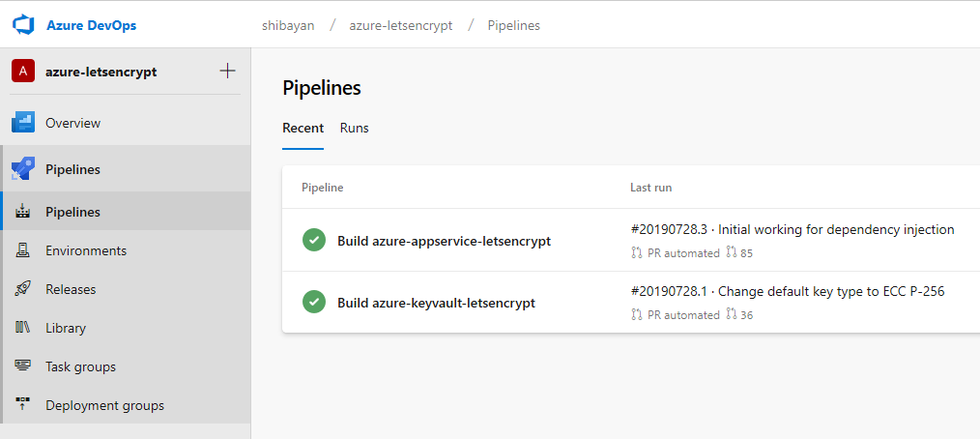Click the Pipelines sub-item factory icon
Screen dimensions: 980x439
point(23,212)
